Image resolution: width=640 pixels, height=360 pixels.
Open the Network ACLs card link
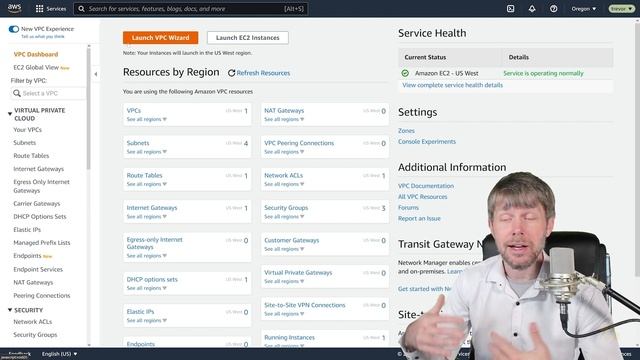(283, 176)
